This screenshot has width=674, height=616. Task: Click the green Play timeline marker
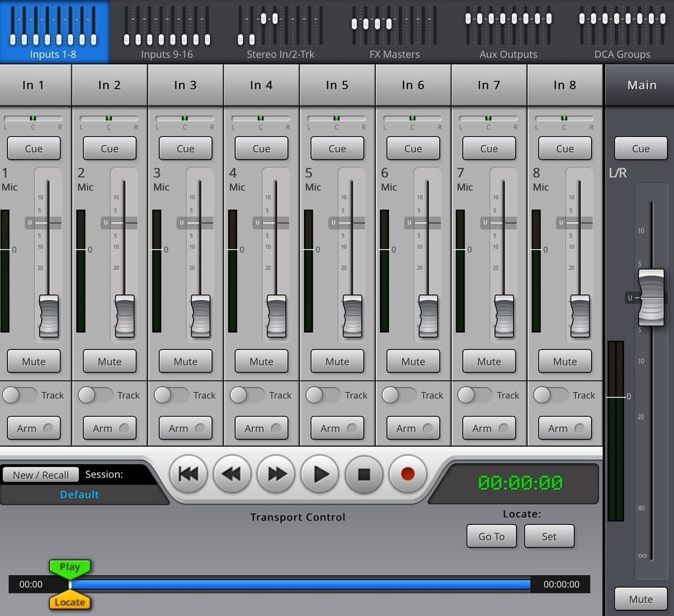click(x=70, y=567)
